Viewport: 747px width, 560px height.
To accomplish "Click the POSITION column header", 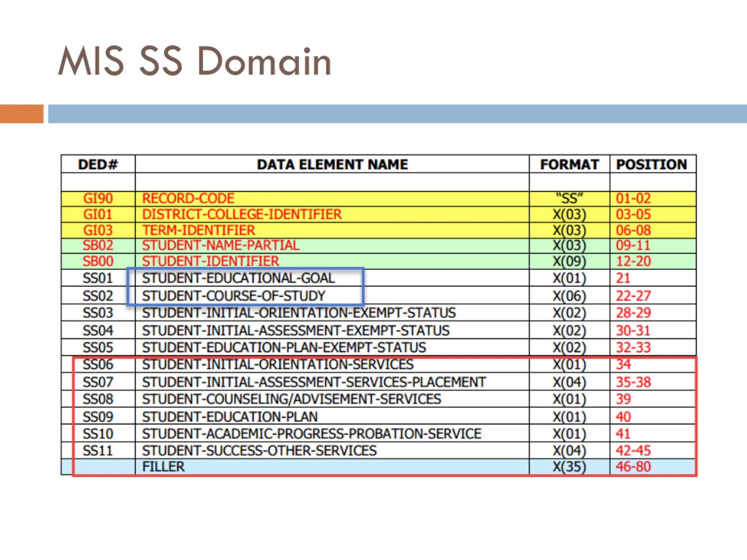I will point(652,164).
